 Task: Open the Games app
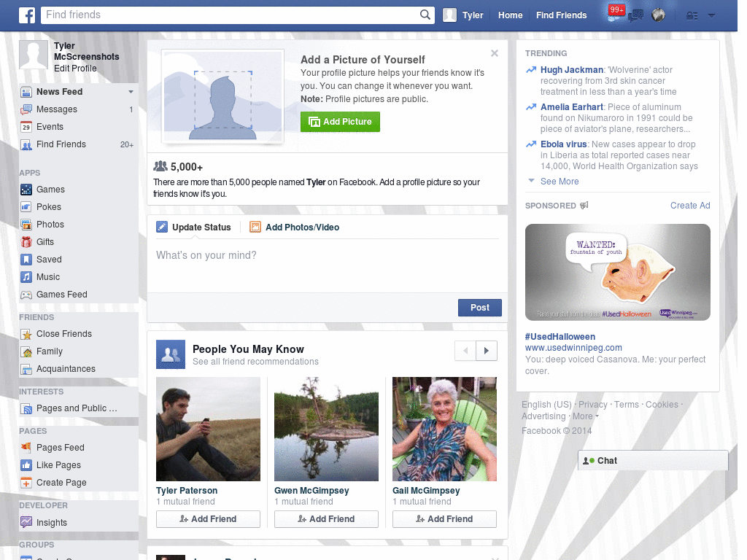tap(78, 190)
